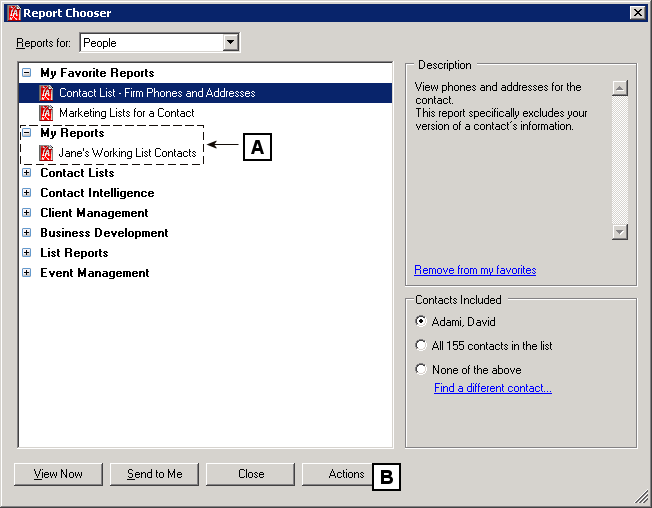Screen dimensions: 652x508
Task: Click the Business Development heading text
Action: [x=104, y=233]
